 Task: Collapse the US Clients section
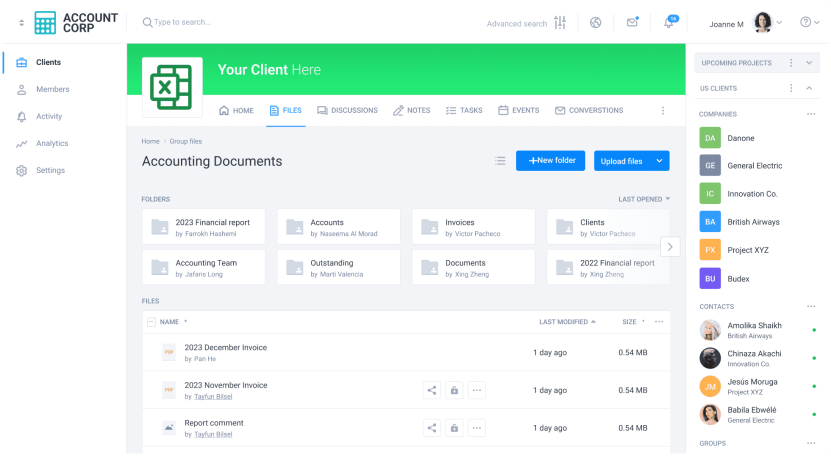(809, 88)
